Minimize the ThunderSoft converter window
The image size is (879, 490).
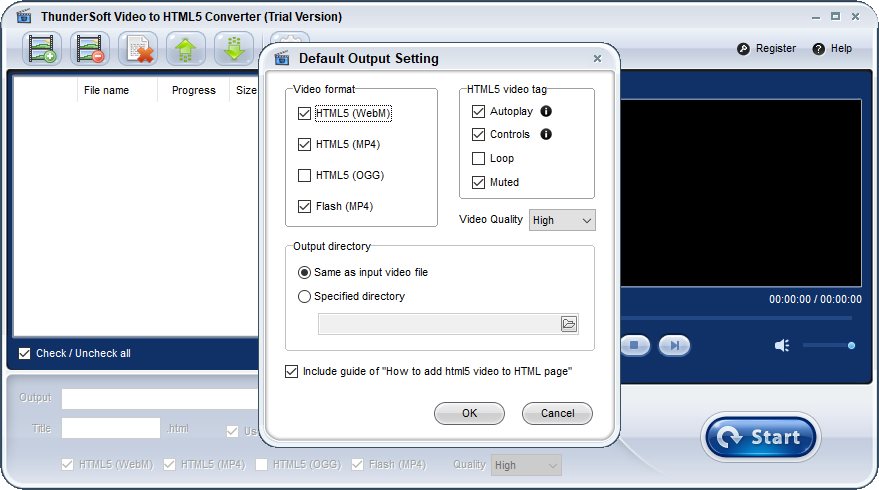pos(816,17)
